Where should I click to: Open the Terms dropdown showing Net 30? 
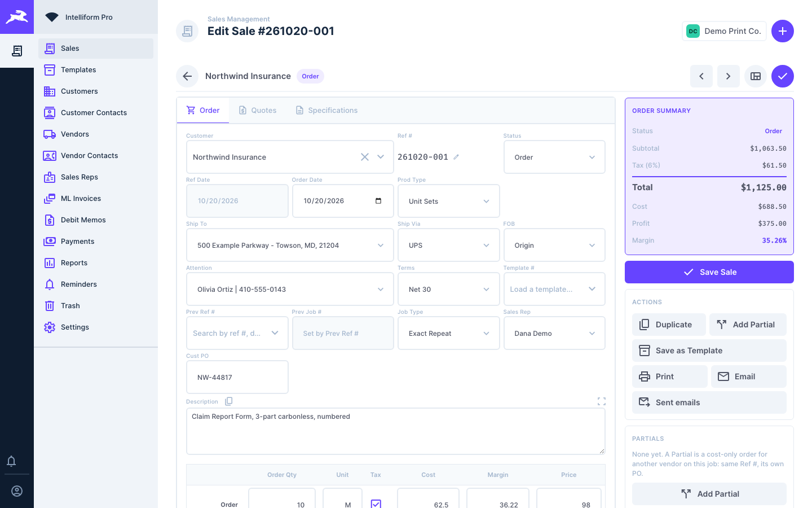click(x=449, y=289)
